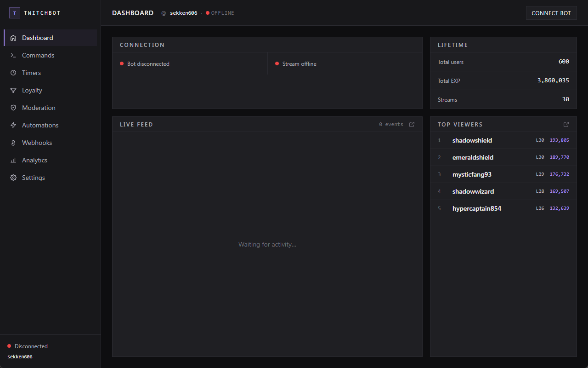Screen dimensions: 588x368
Task: Click the Commands terminal icon
Action: [13, 55]
